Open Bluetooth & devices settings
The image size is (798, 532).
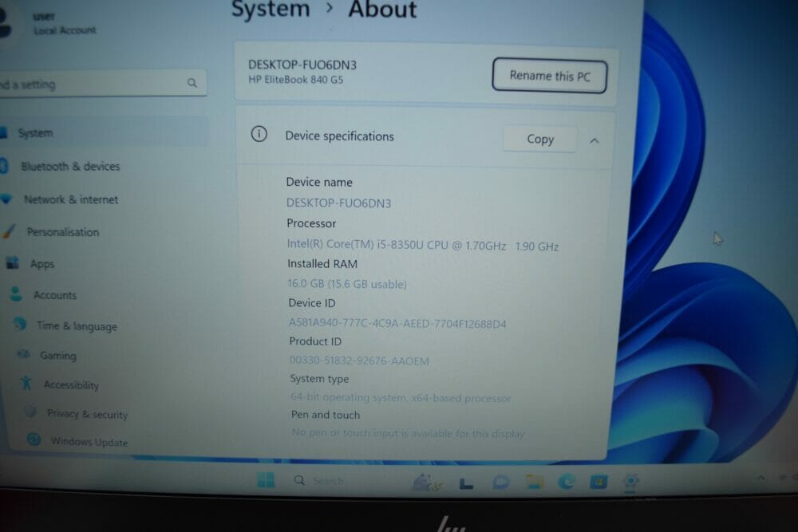[70, 167]
